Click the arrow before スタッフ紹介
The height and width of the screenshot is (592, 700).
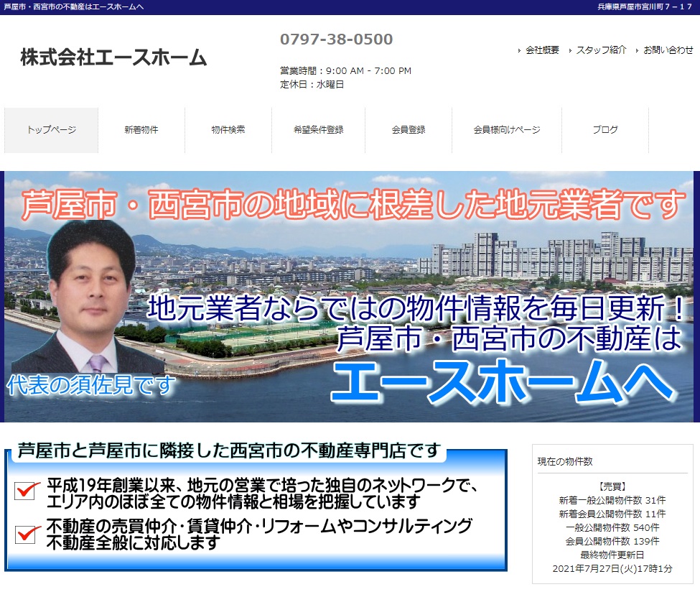(570, 51)
